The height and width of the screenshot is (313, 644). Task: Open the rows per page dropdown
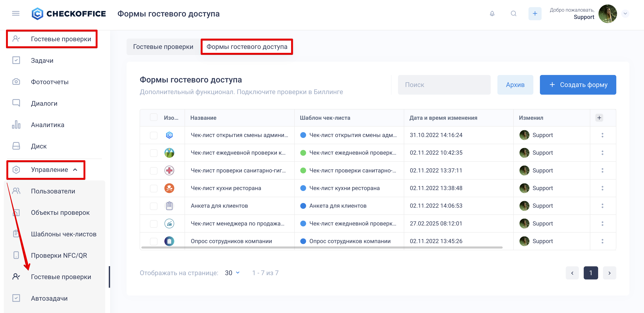(x=232, y=273)
